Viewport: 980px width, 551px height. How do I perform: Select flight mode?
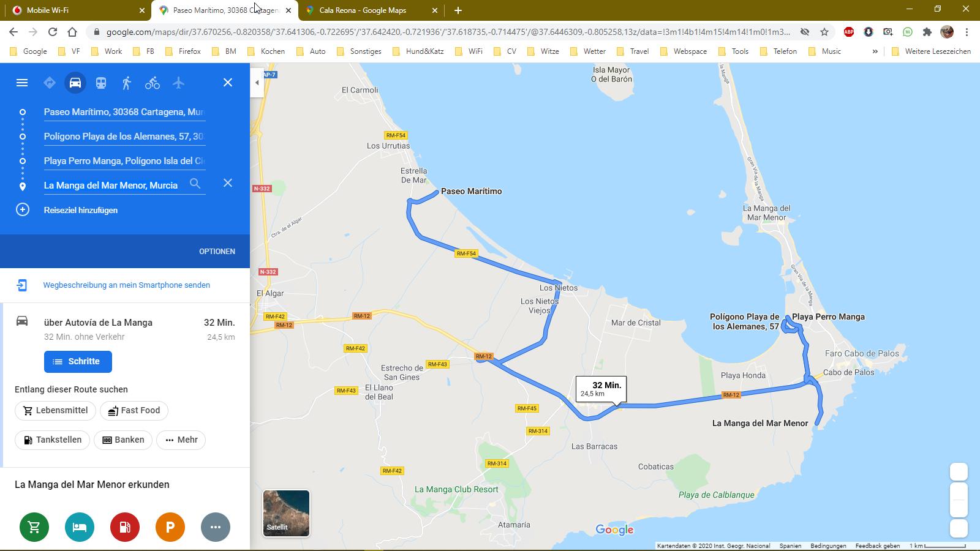coord(178,83)
